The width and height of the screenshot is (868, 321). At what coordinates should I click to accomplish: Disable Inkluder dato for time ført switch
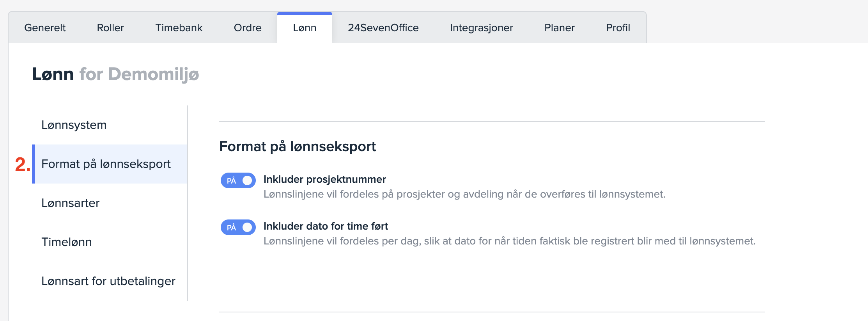[x=238, y=227]
